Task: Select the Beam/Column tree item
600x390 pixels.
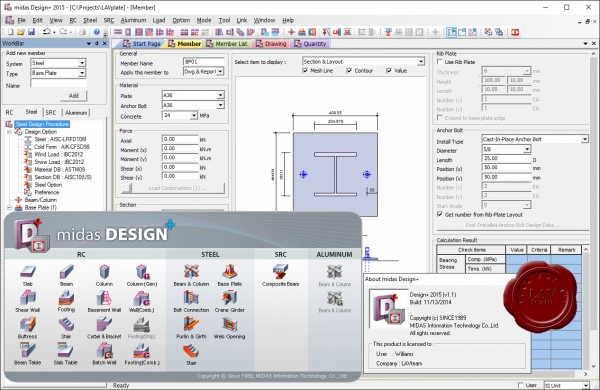Action: (x=41, y=200)
